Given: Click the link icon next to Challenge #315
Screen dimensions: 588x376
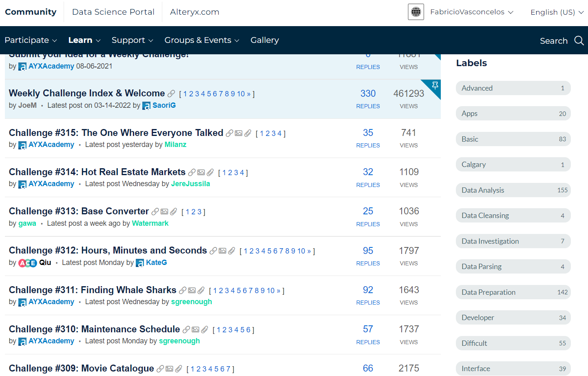Looking at the screenshot, I should pyautogui.click(x=230, y=133).
